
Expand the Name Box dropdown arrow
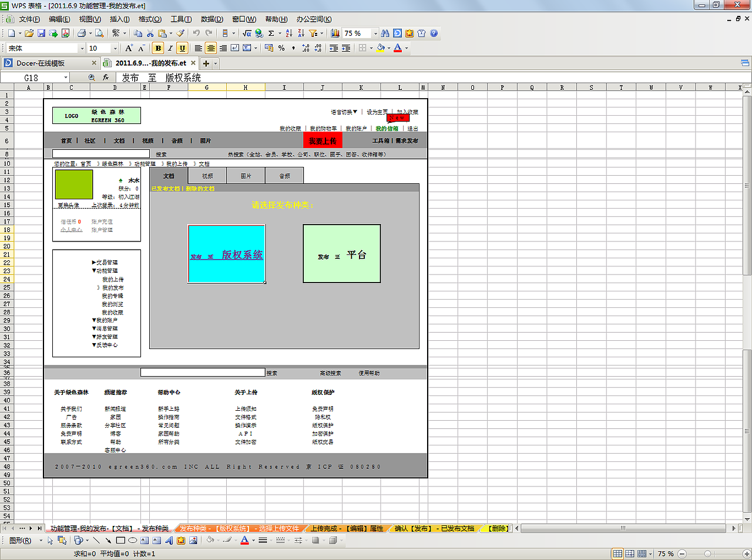65,78
